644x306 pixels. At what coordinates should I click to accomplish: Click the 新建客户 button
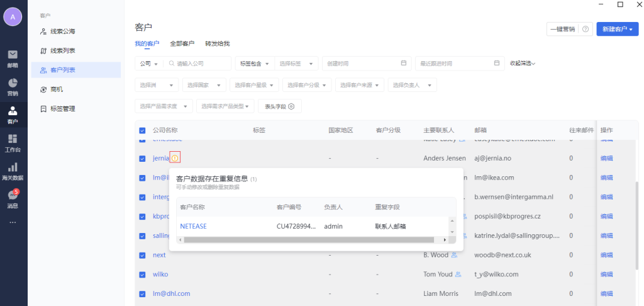coord(617,29)
